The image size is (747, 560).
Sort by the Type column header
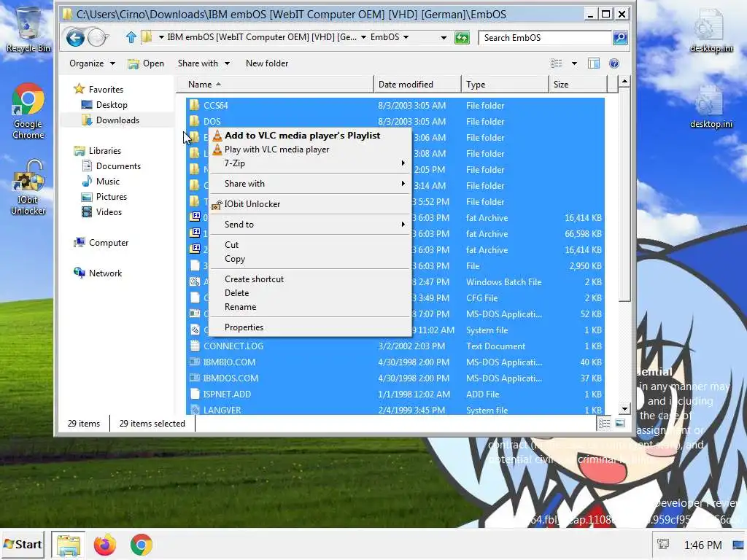(x=505, y=85)
